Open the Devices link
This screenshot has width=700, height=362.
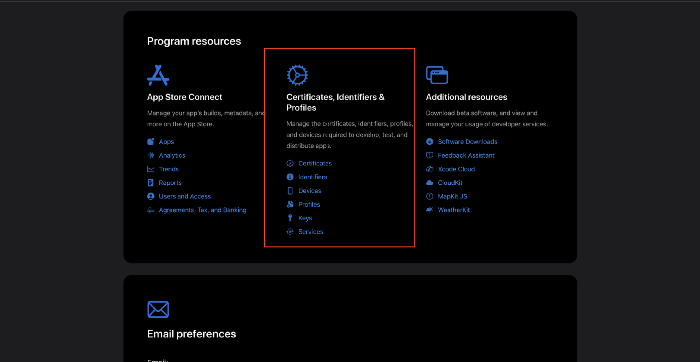coord(310,191)
